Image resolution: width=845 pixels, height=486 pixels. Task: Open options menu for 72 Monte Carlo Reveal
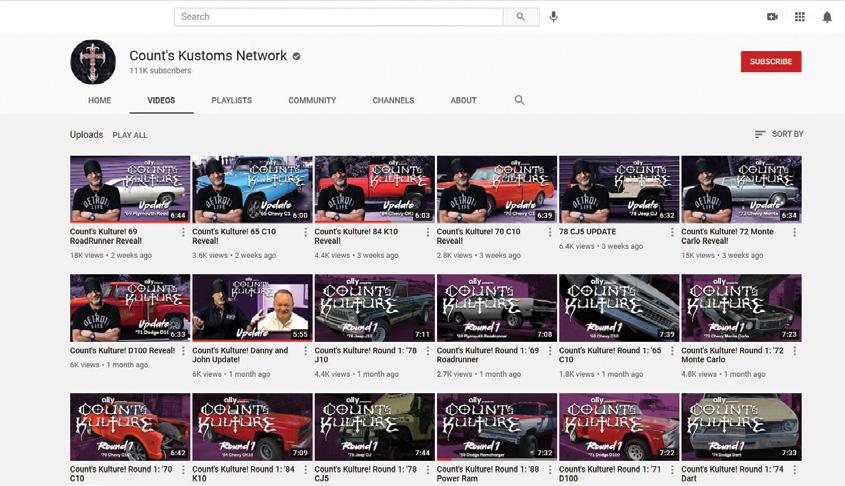click(x=795, y=232)
